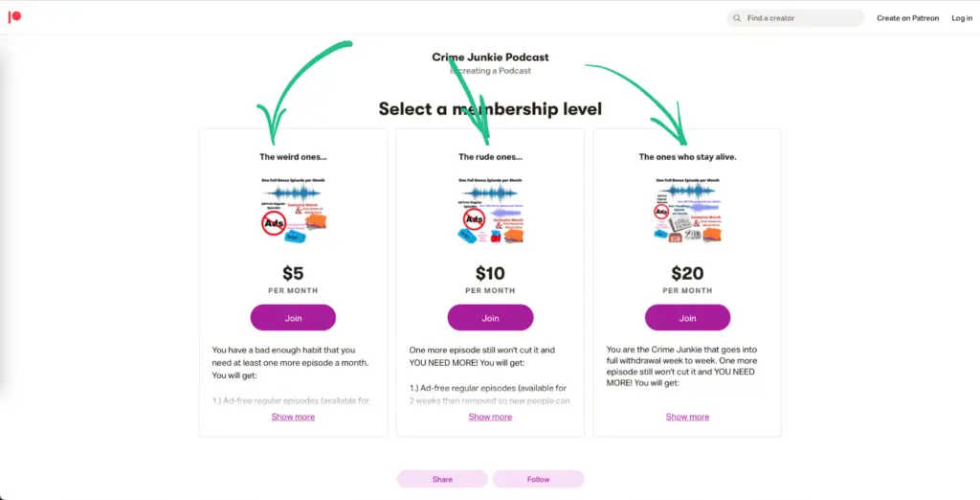Join the $20 stay alive tier
The image size is (980, 500).
point(687,318)
